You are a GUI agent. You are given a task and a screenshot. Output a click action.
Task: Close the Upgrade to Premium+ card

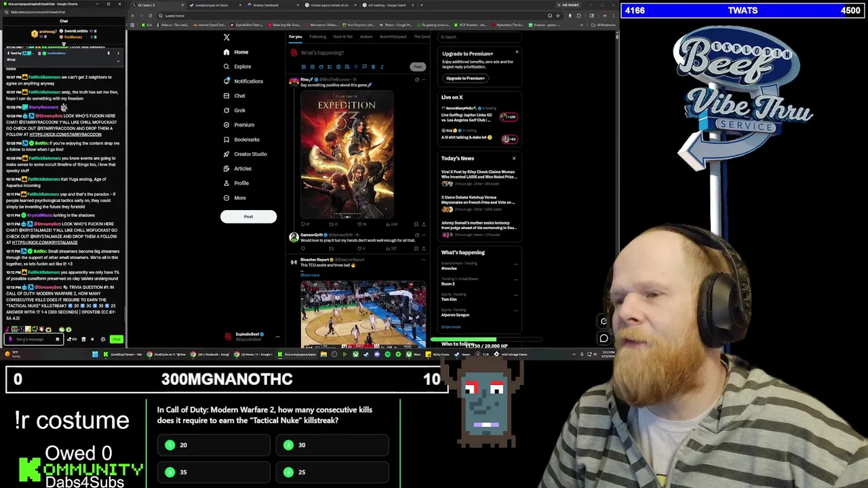click(x=517, y=52)
